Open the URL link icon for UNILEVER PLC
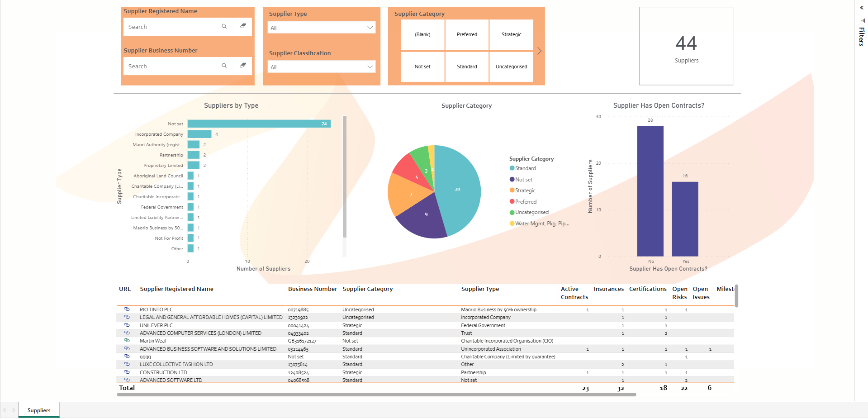 pyautogui.click(x=127, y=325)
